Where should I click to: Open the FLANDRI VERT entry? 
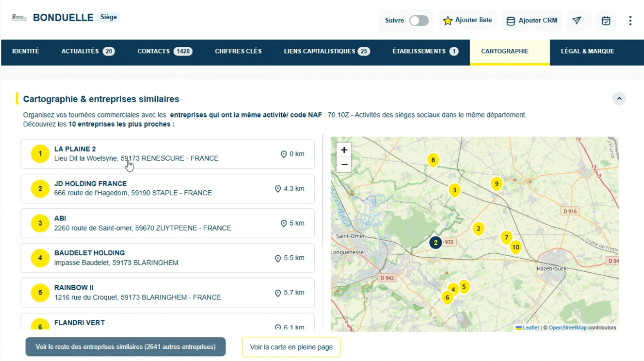point(168,322)
